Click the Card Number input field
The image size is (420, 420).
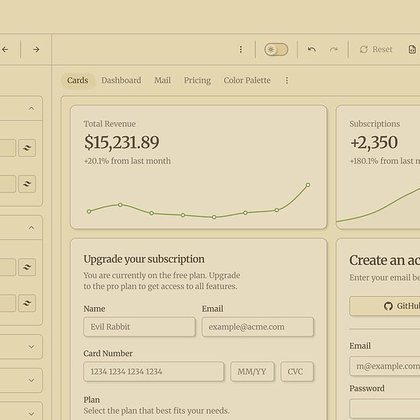click(x=154, y=371)
